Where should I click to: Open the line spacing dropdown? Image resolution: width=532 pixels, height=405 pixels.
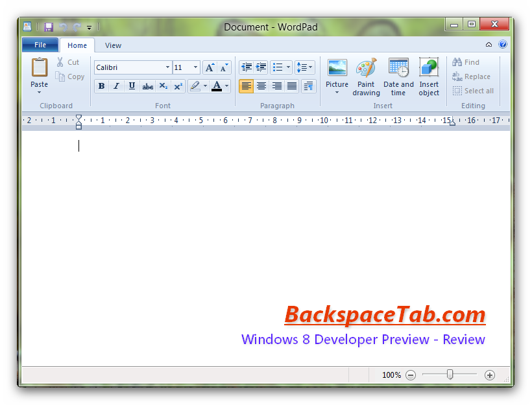305,67
